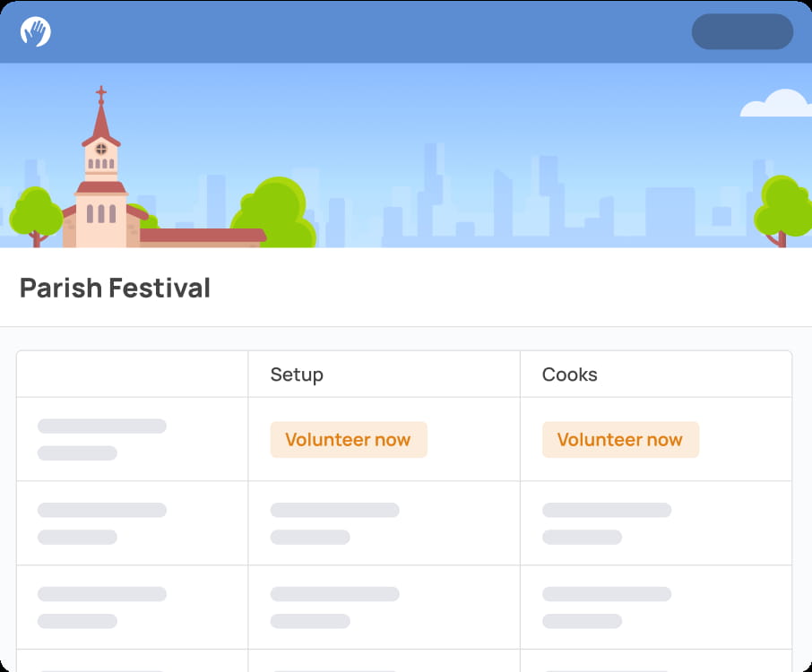
Task: Click the dark pill button in the header
Action: 742,31
